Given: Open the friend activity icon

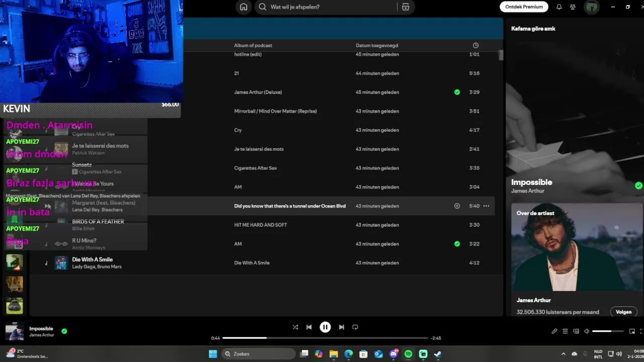Looking at the screenshot, I should click(573, 7).
